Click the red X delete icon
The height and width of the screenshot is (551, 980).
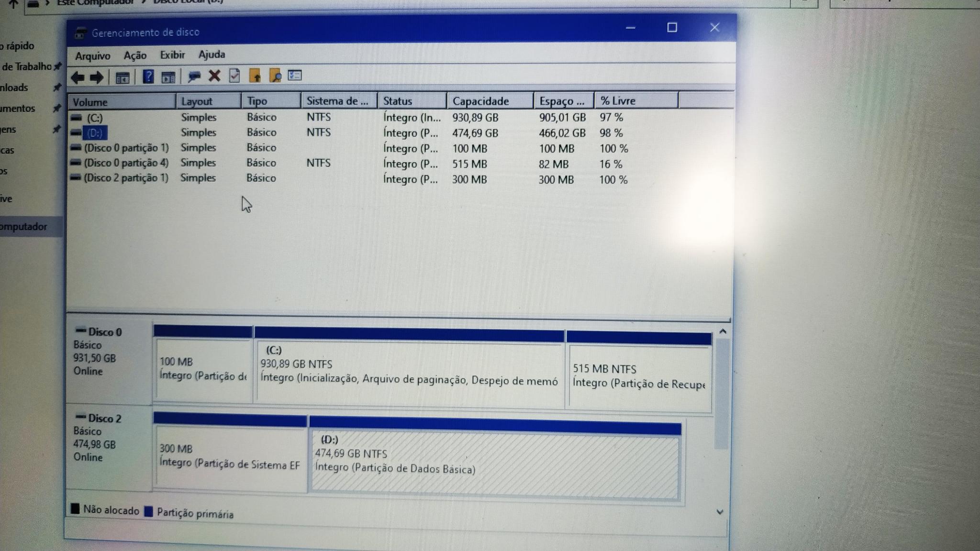214,76
